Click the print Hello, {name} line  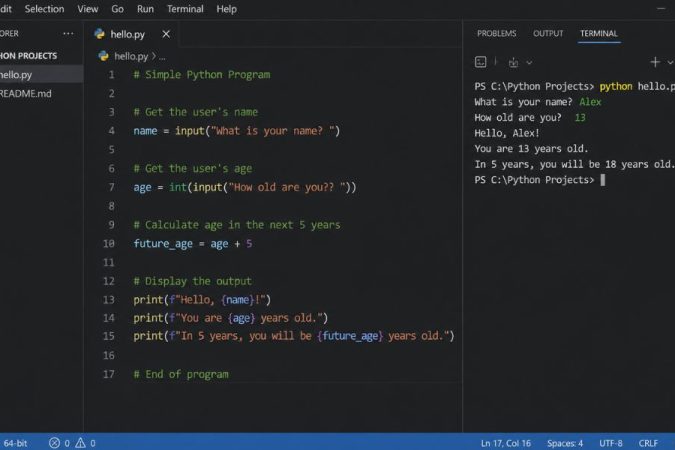click(x=202, y=300)
